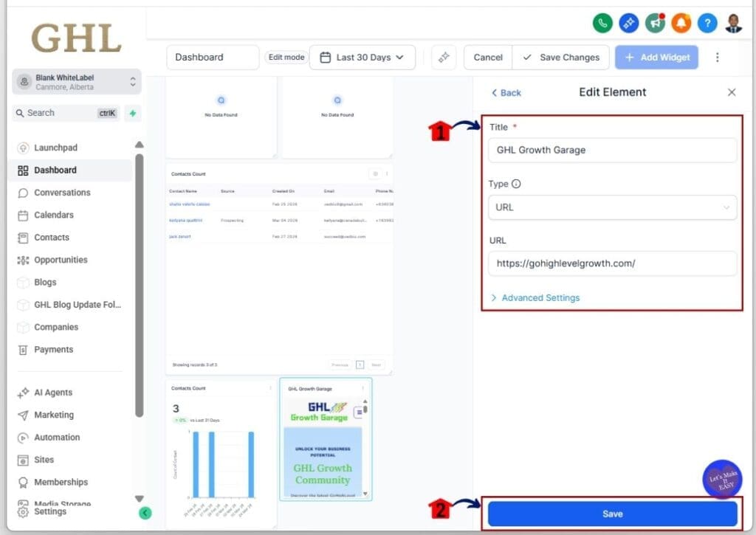Open the orange notifications bell
The image size is (756, 535).
tap(681, 23)
